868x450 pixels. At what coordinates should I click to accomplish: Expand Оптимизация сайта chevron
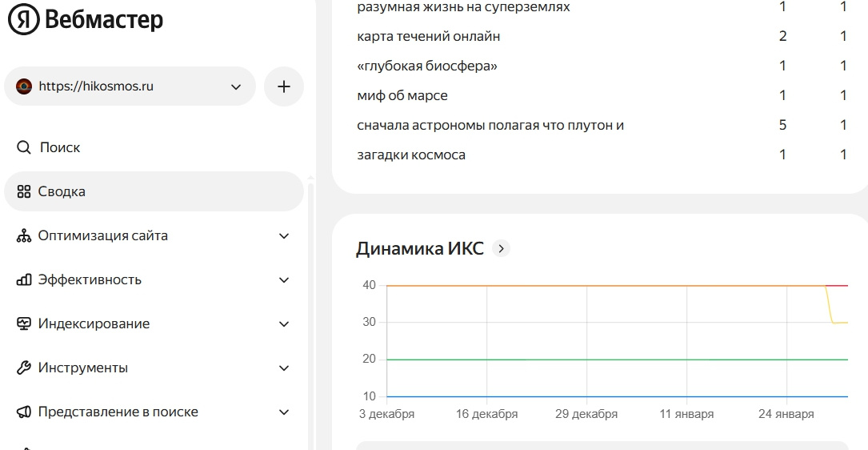coord(284,236)
